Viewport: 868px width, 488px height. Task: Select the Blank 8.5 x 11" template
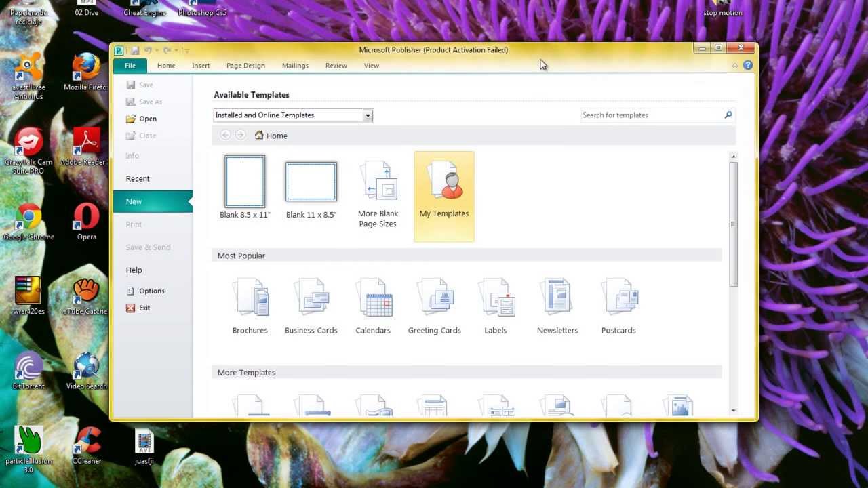pos(245,188)
